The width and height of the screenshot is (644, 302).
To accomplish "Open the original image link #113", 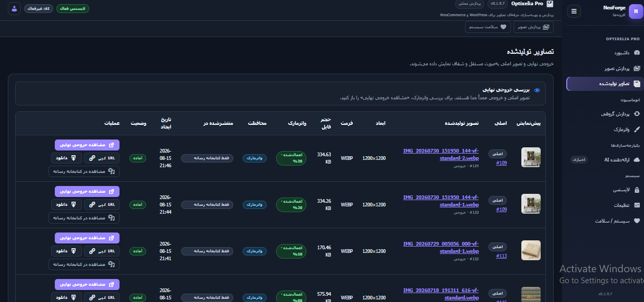I will (x=501, y=256).
